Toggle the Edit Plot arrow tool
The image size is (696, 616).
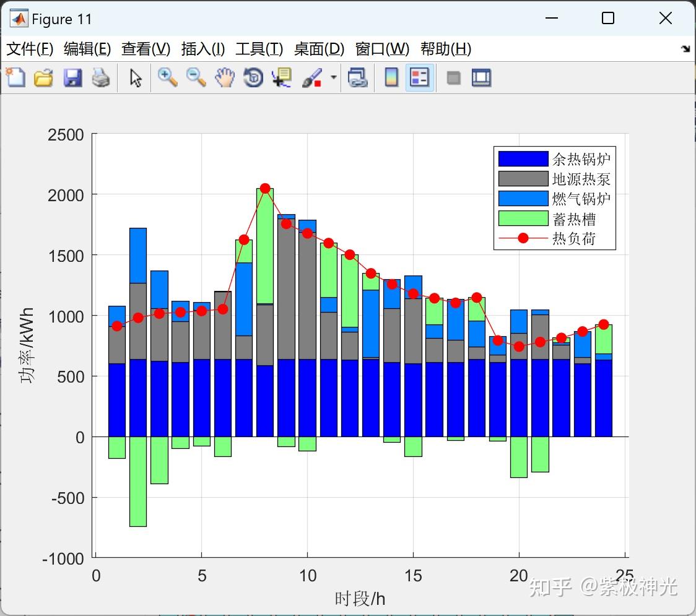pyautogui.click(x=136, y=77)
